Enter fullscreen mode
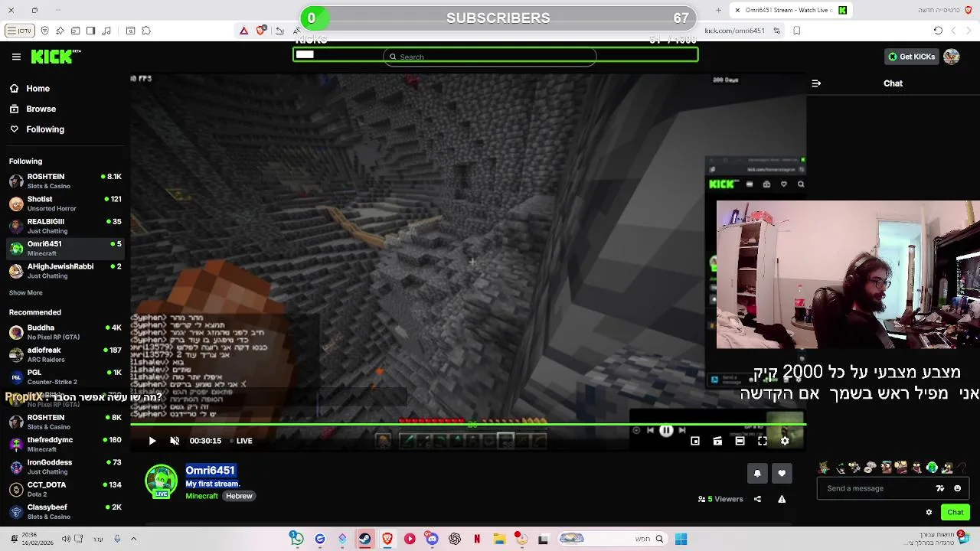Viewport: 980px width, 551px height. pyautogui.click(x=763, y=441)
